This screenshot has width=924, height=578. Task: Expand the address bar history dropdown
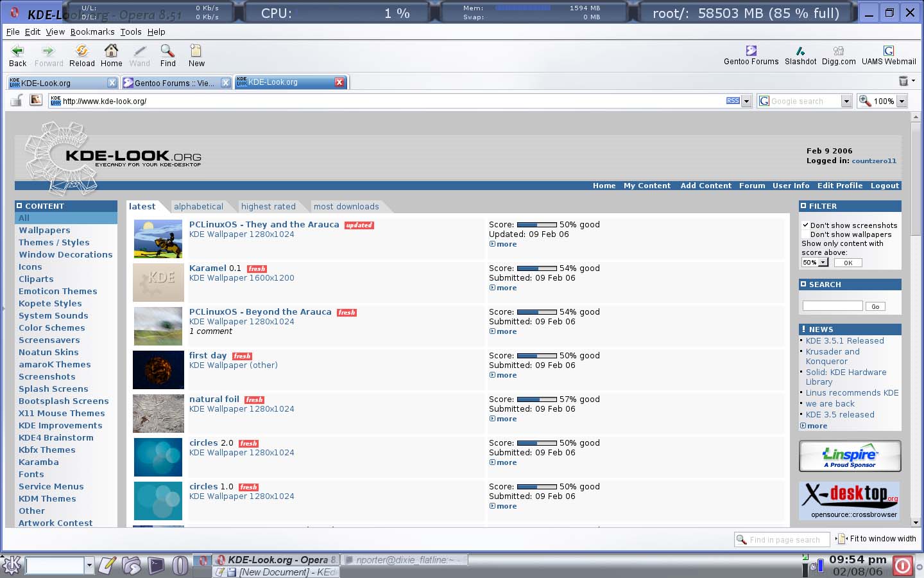tap(746, 101)
